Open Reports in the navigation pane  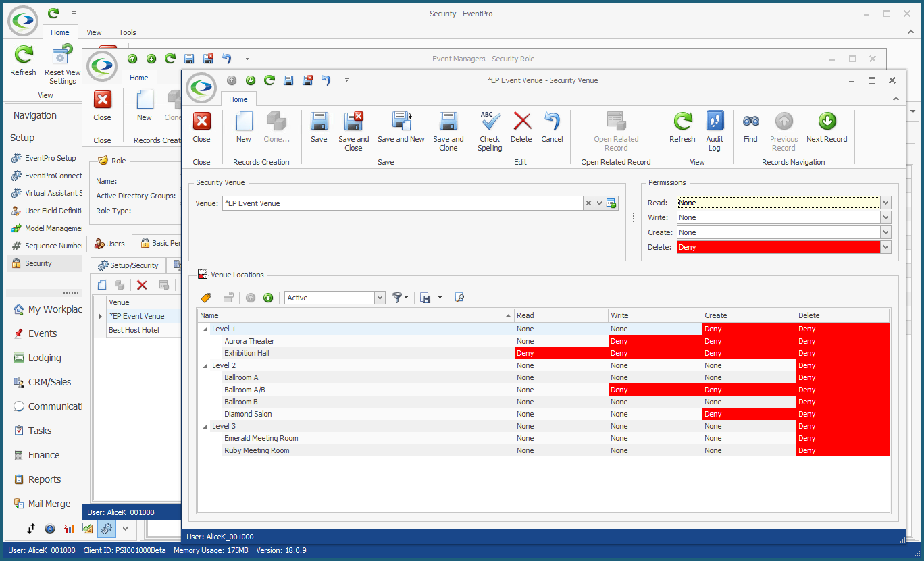45,479
